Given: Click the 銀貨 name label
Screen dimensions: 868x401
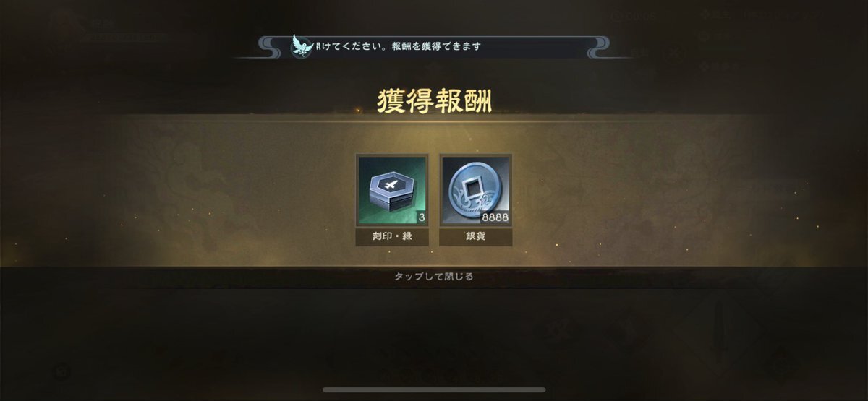Looking at the screenshot, I should pos(475,237).
